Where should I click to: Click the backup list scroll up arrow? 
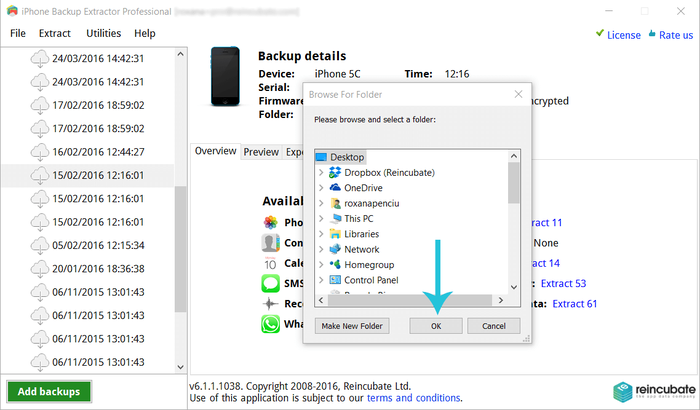coord(180,54)
